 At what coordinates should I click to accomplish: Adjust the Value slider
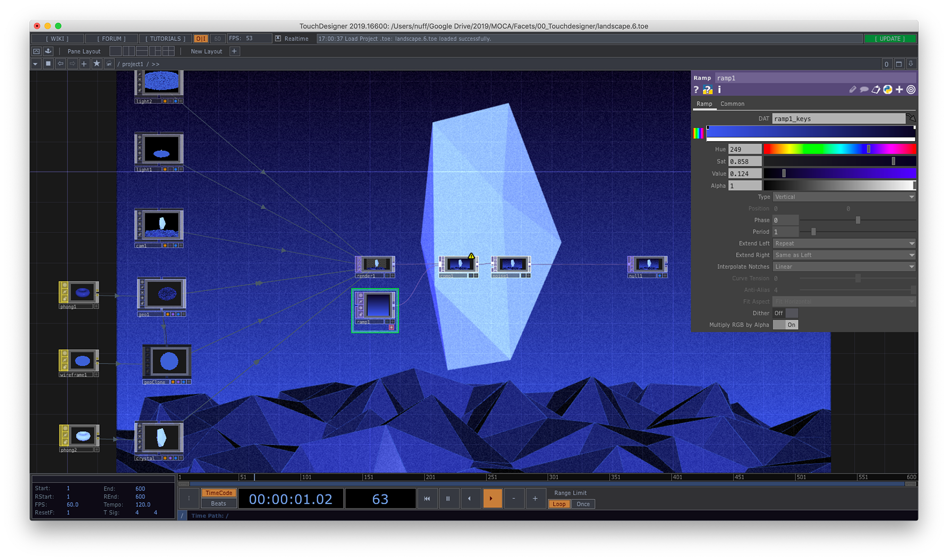tap(839, 174)
